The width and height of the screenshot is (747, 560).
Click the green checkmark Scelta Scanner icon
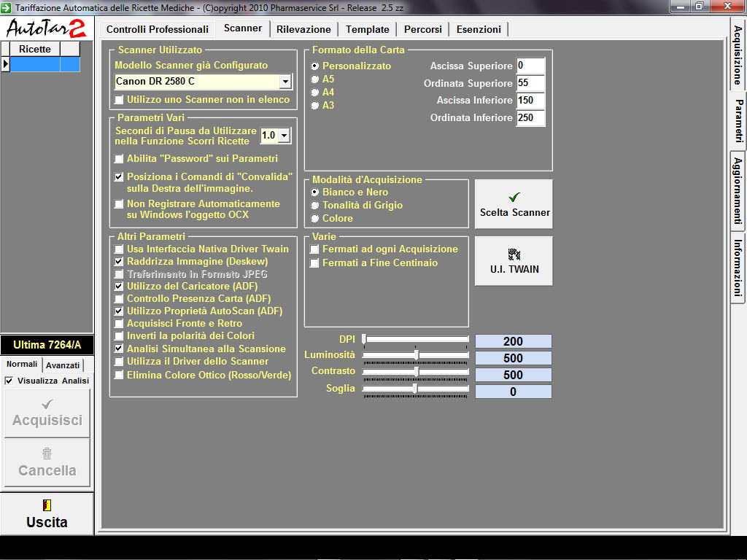point(514,198)
